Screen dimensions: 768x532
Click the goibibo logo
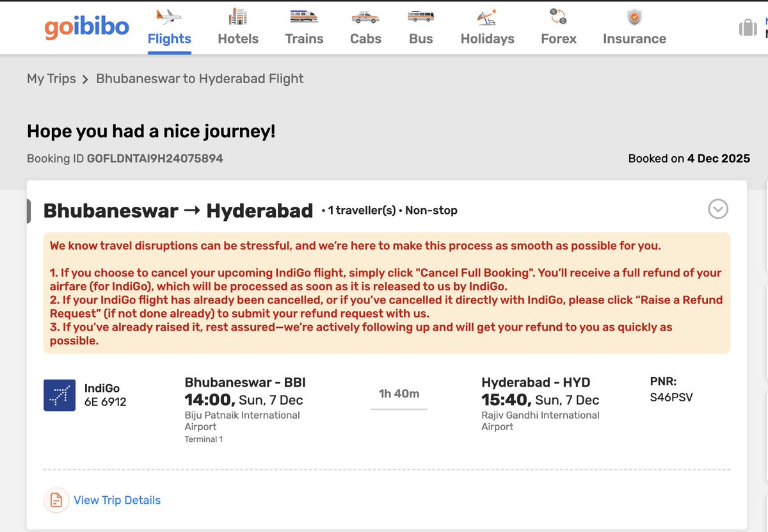(86, 27)
